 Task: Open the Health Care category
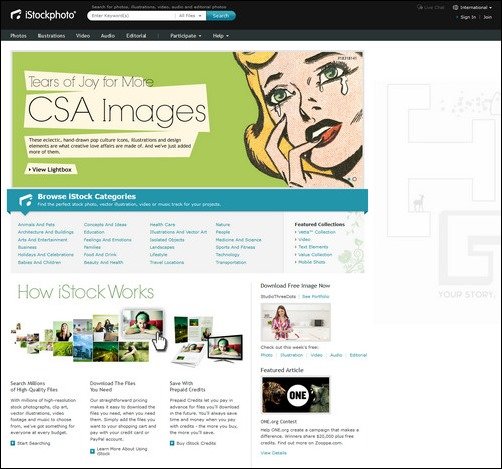pyautogui.click(x=162, y=225)
